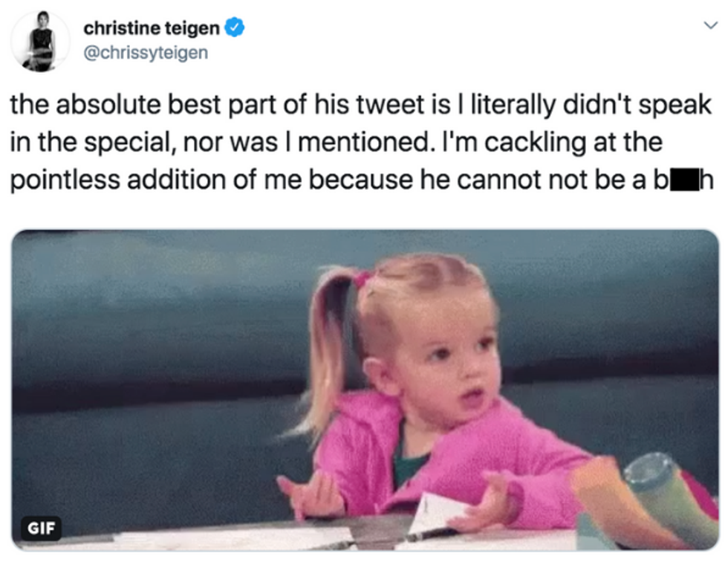Screen dimensions: 728x565
Task: Click the GIF badge label
Action: tap(41, 529)
